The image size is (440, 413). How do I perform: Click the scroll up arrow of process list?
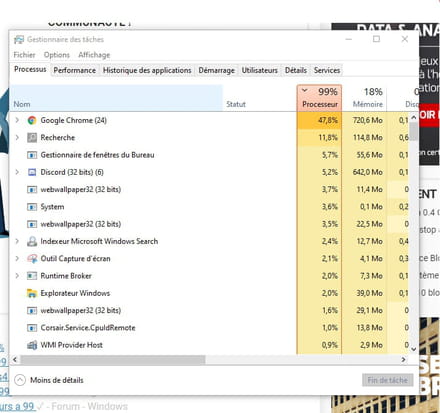pos(414,117)
